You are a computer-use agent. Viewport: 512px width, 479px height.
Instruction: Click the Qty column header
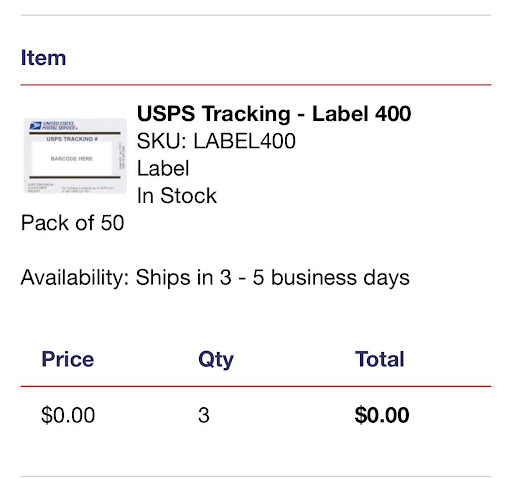(216, 360)
